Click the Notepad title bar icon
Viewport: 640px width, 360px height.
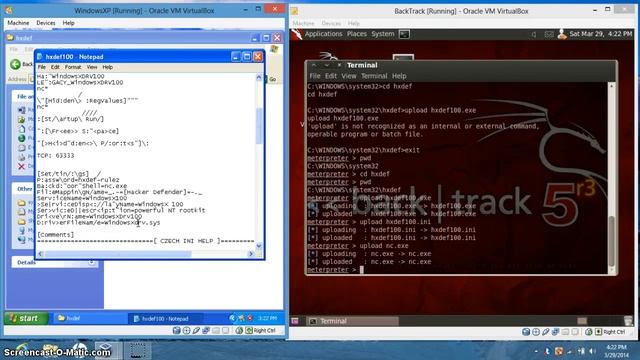tap(40, 56)
